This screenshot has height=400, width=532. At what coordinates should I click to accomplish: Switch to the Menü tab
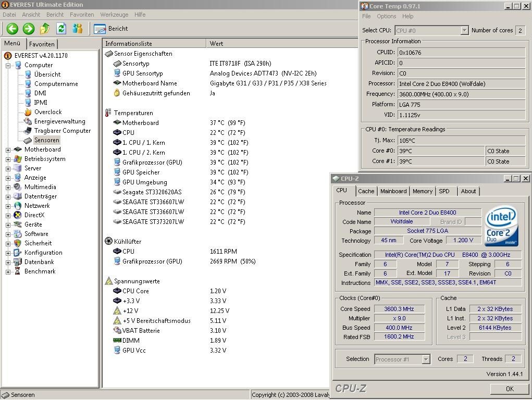13,43
